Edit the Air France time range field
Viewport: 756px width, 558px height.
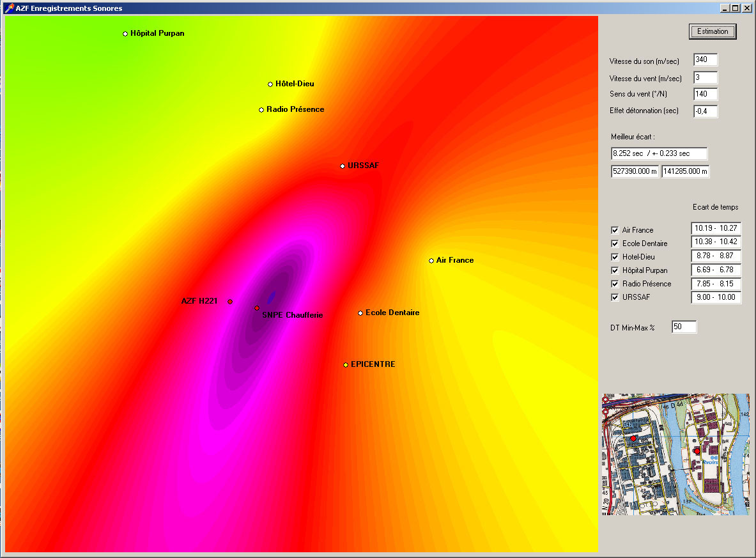click(716, 228)
